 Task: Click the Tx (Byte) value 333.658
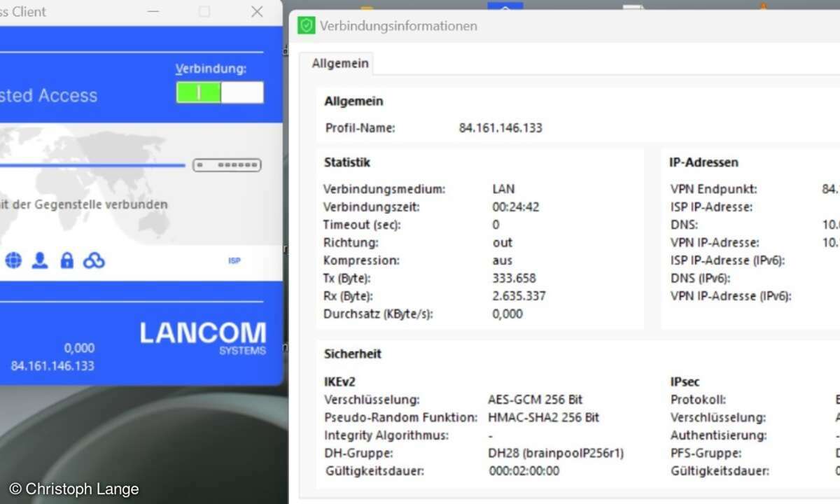coord(514,278)
